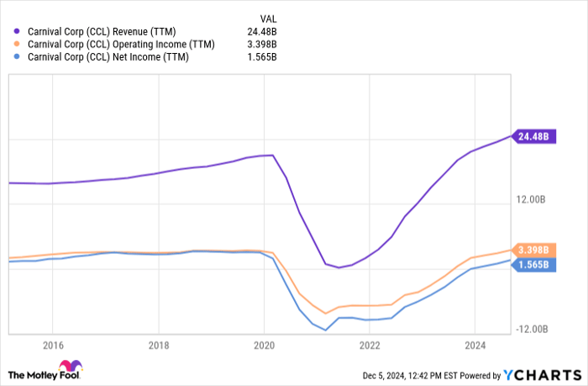Click the VAL column header
Image resolution: width=588 pixels, height=386 pixels.
coord(268,19)
